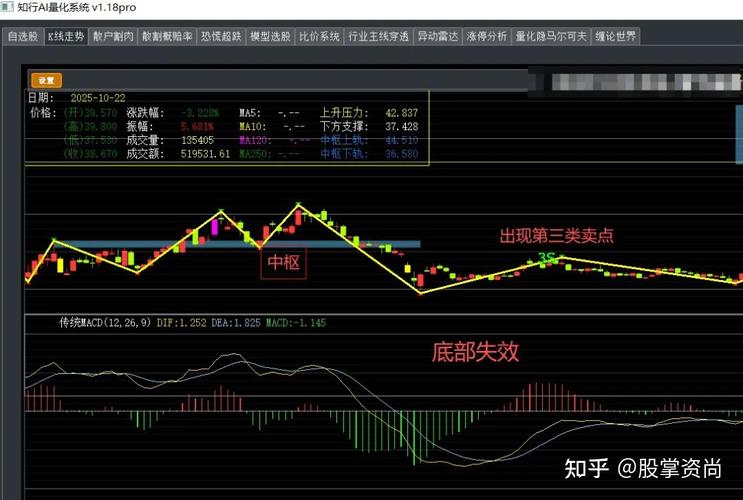Viewport: 743px width, 500px height.
Task: Click the 上升压力 value 42.837
Action: 402,113
